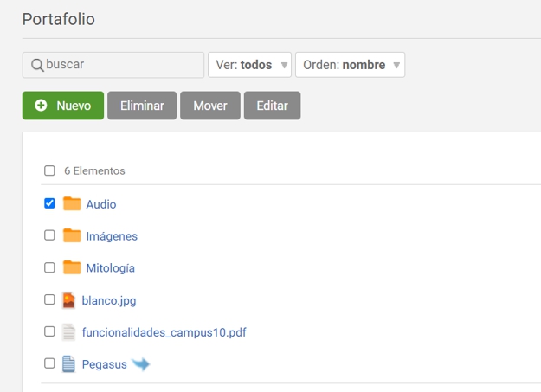Viewport: 541px width, 392px height.
Task: Click the Mitología folder icon
Action: (x=72, y=267)
